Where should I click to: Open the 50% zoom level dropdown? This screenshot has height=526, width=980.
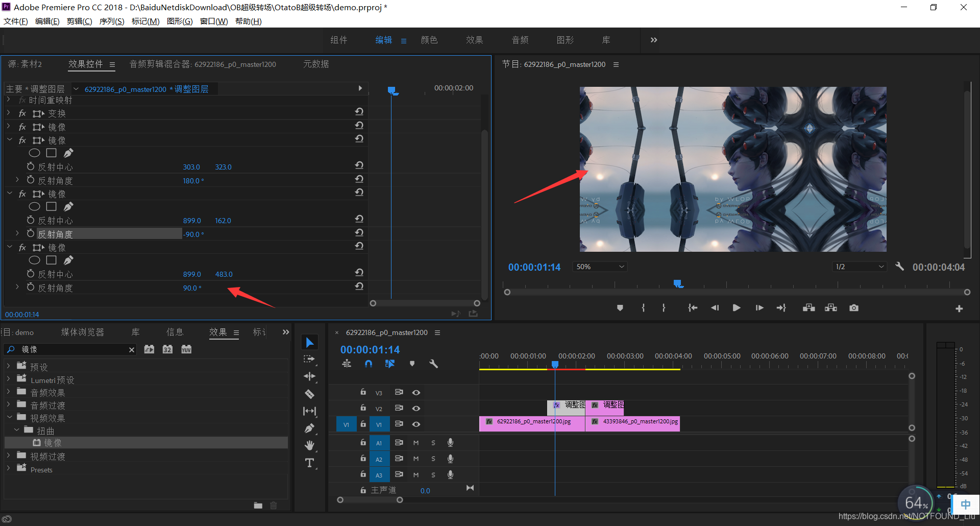[x=600, y=267]
